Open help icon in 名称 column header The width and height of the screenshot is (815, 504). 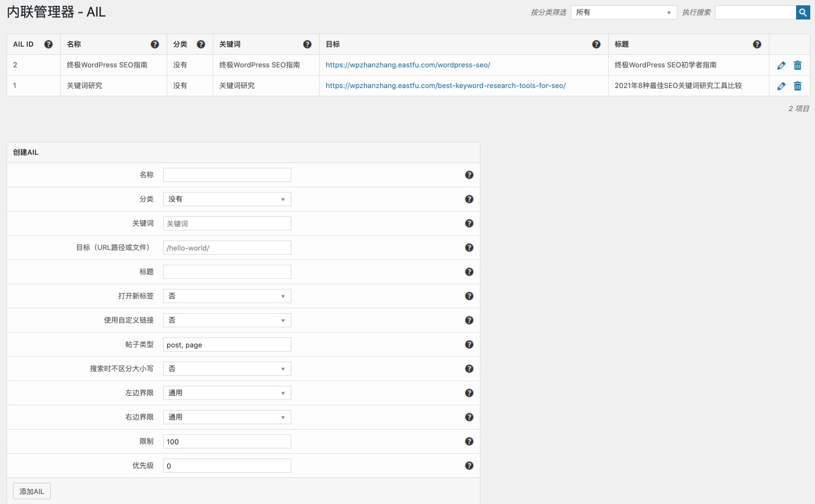tap(155, 44)
